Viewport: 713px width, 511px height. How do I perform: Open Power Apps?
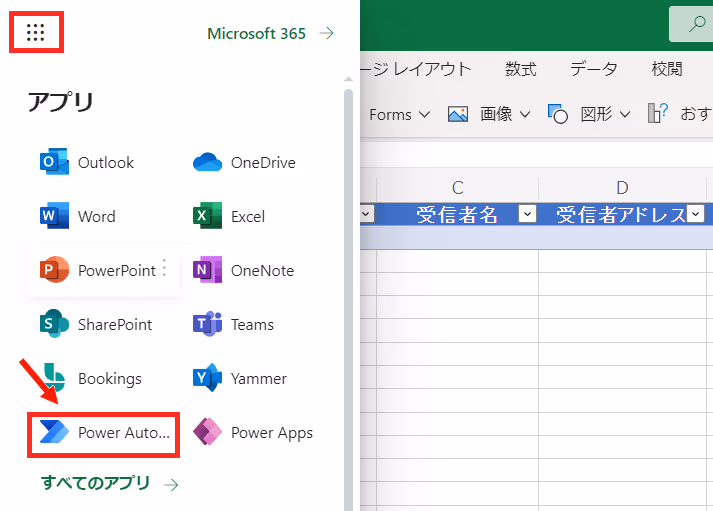pos(253,432)
